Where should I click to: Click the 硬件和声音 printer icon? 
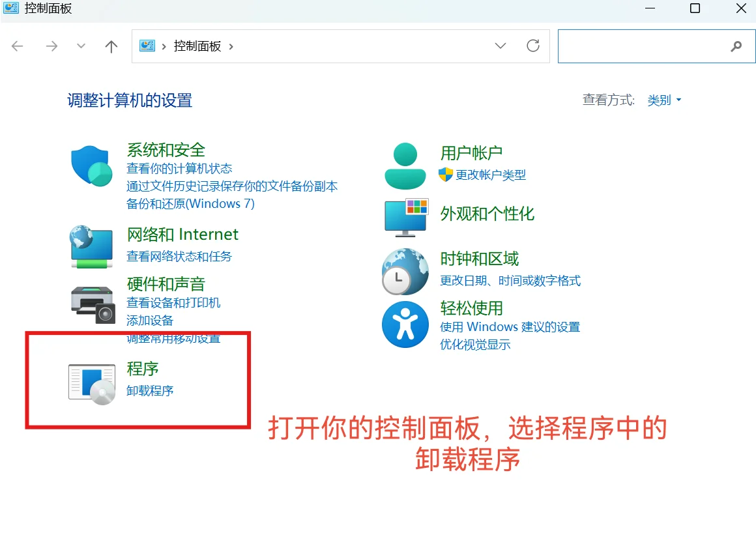click(x=92, y=304)
